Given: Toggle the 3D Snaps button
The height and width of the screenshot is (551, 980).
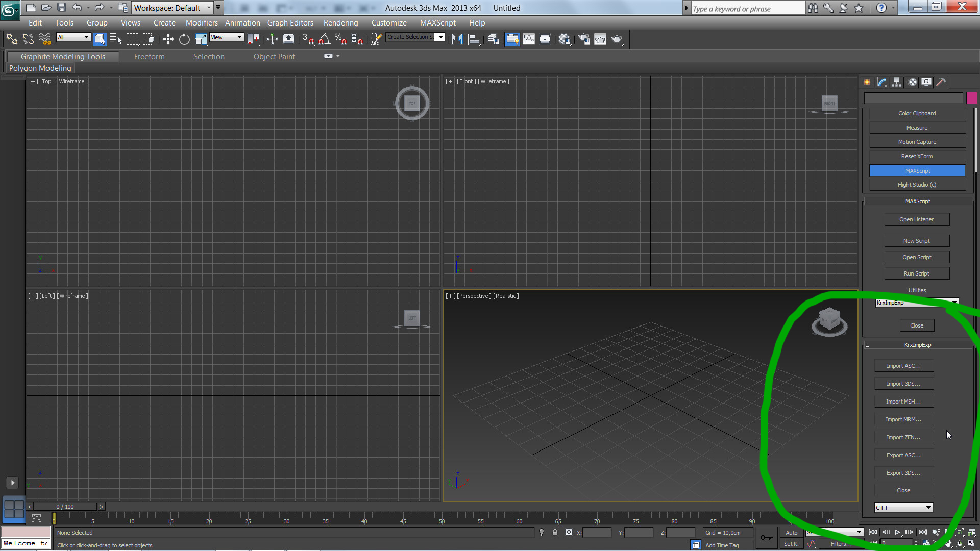Looking at the screenshot, I should click(308, 39).
